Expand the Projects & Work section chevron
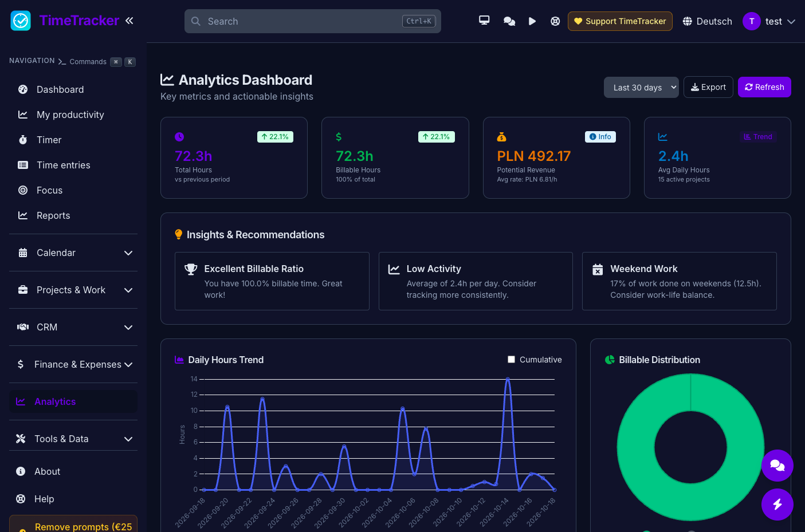This screenshot has width=805, height=532. 128,290
